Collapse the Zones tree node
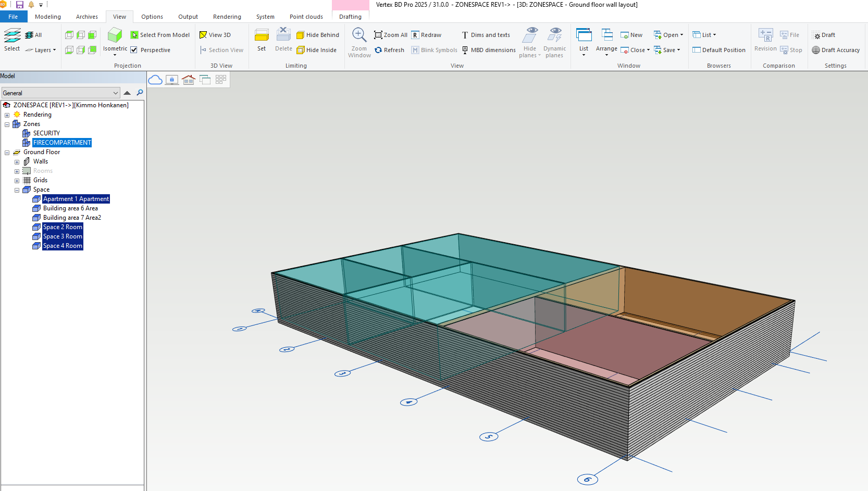 [7, 124]
